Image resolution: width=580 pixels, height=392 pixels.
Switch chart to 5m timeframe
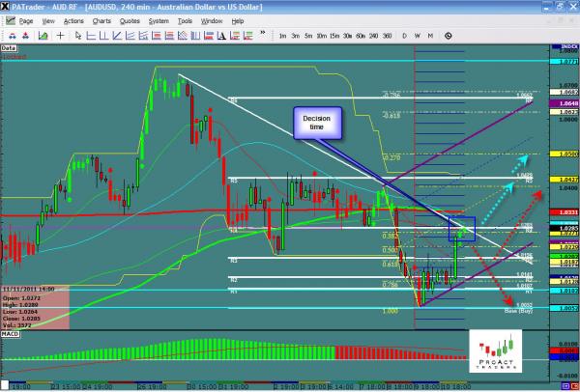(308, 36)
